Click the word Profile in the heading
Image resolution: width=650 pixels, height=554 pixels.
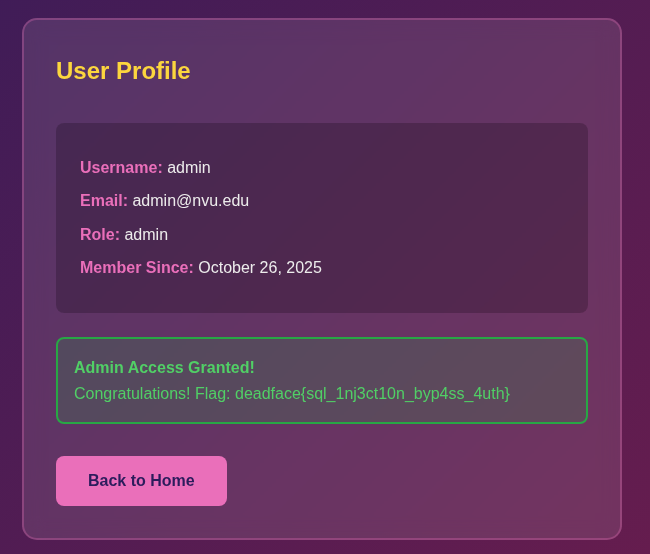click(153, 71)
